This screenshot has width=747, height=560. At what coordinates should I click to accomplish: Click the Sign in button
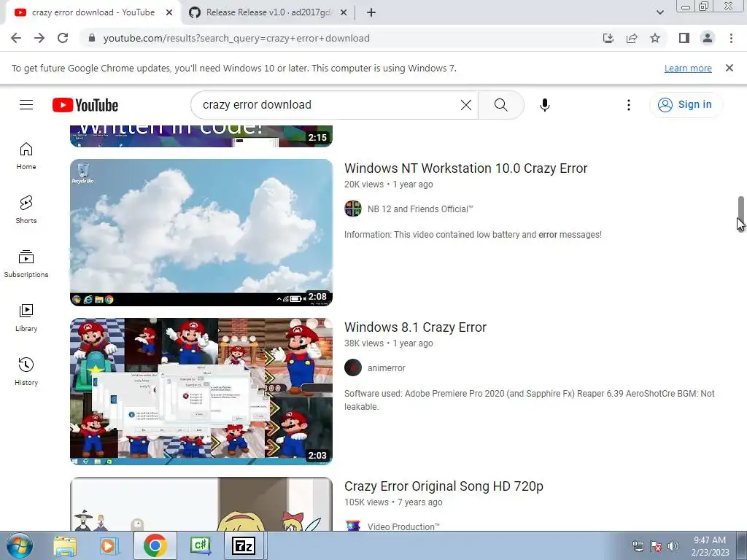click(x=686, y=105)
